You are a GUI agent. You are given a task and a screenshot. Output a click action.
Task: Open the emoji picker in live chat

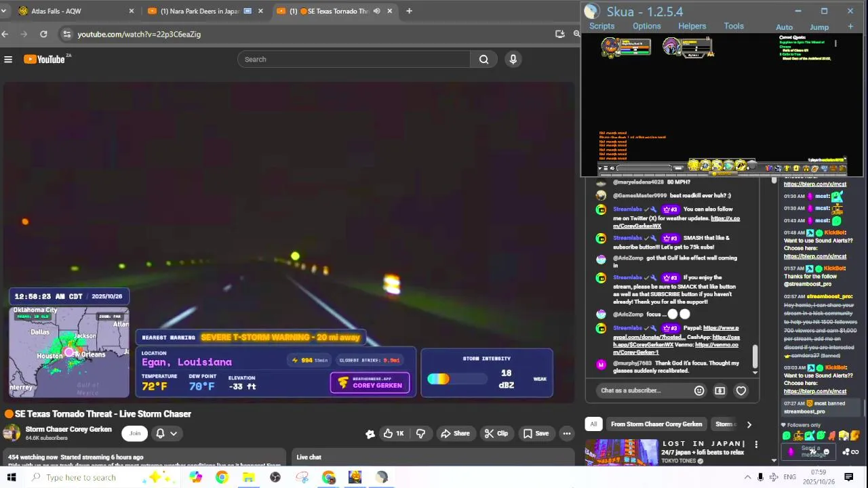[699, 390]
